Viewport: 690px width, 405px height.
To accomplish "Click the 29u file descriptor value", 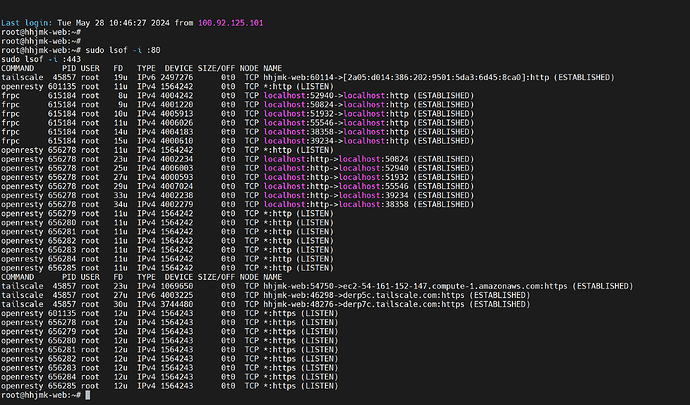I will [121, 186].
